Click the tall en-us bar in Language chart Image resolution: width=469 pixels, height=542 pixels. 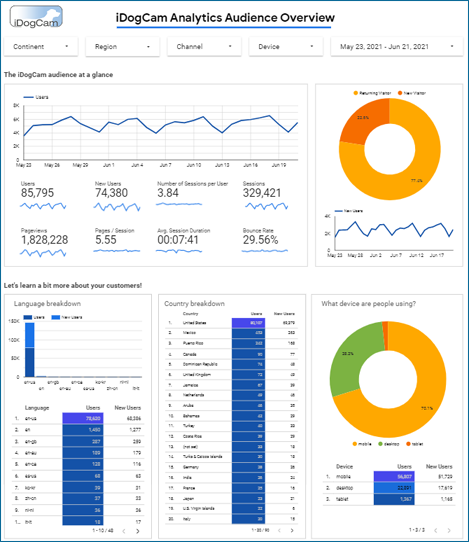pyautogui.click(x=29, y=349)
